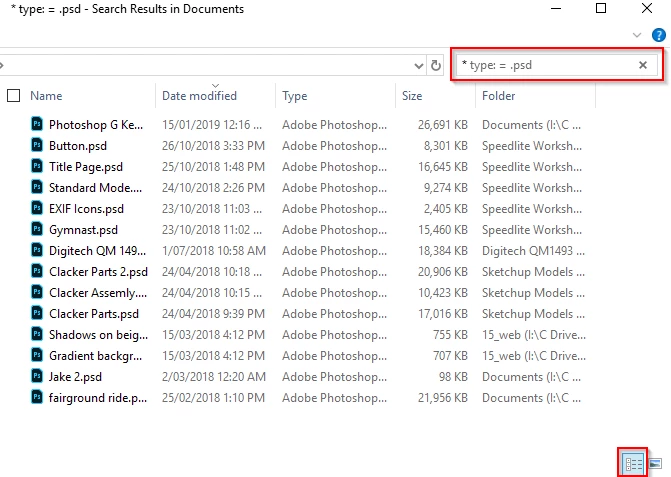Click the fairground ride file icon
Viewport: 671px width, 477px height.
tap(37, 397)
